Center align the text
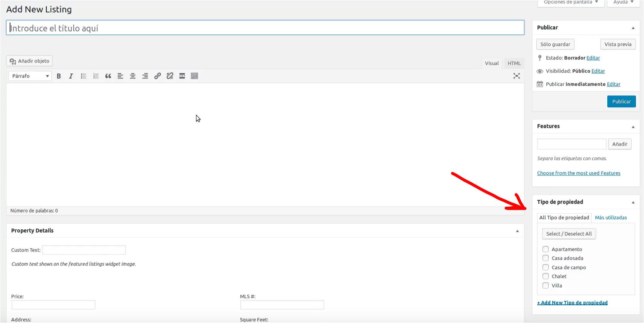The height and width of the screenshot is (323, 644). (133, 76)
